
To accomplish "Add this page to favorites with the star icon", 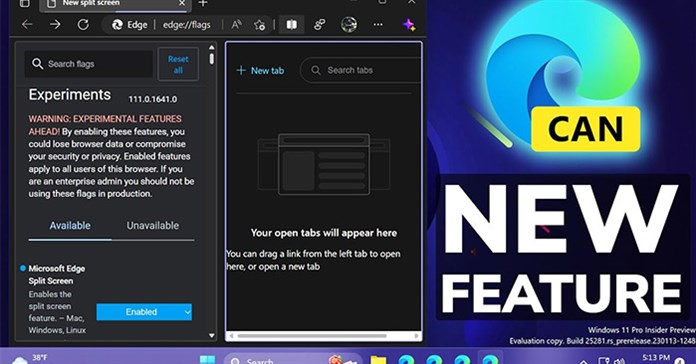I will coord(260,25).
